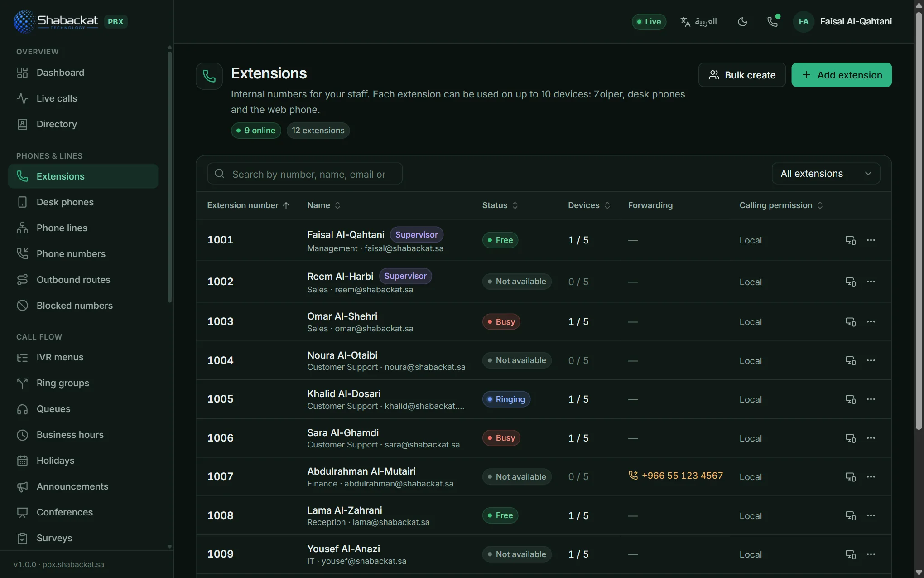This screenshot has height=578, width=924.
Task: Click the Ringing status of extension 1005
Action: pyautogui.click(x=506, y=399)
